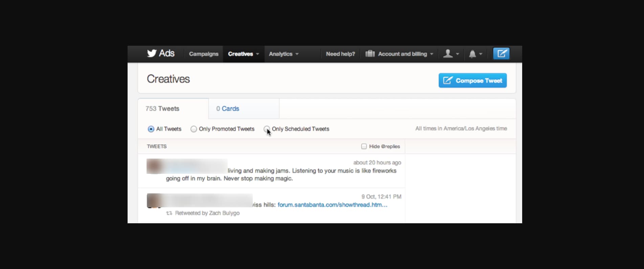This screenshot has height=269, width=644.
Task: Open the forum.santabanta.com link
Action: pyautogui.click(x=332, y=205)
